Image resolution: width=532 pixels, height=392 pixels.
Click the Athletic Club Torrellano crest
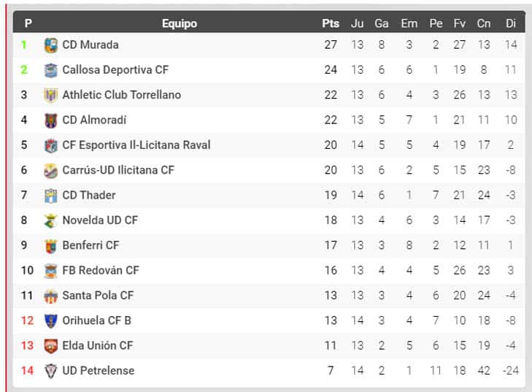51,96
